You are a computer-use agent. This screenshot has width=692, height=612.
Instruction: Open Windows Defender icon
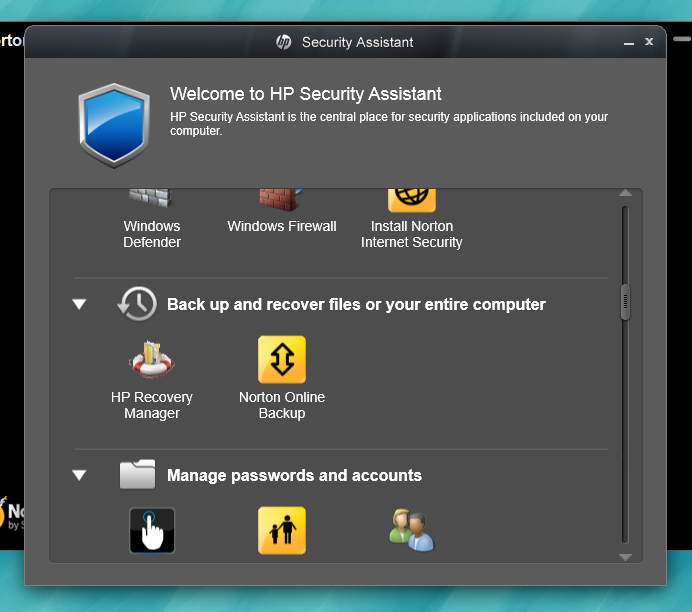(x=150, y=198)
